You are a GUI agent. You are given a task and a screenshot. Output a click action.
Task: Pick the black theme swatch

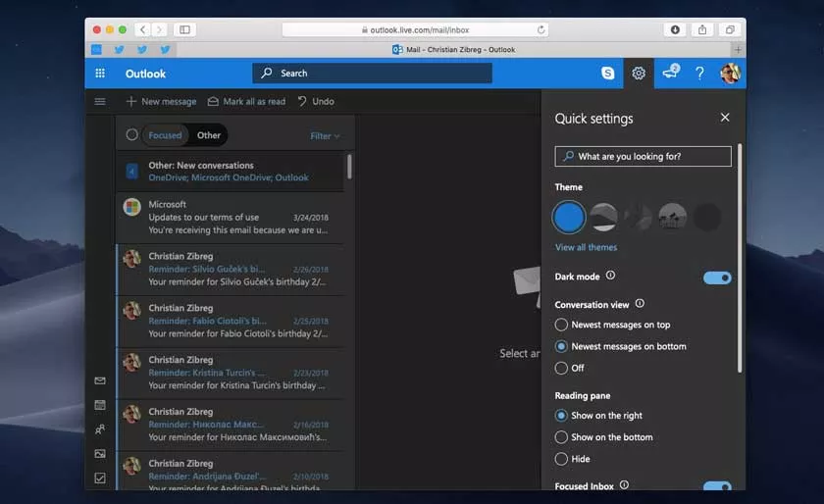pyautogui.click(x=707, y=217)
